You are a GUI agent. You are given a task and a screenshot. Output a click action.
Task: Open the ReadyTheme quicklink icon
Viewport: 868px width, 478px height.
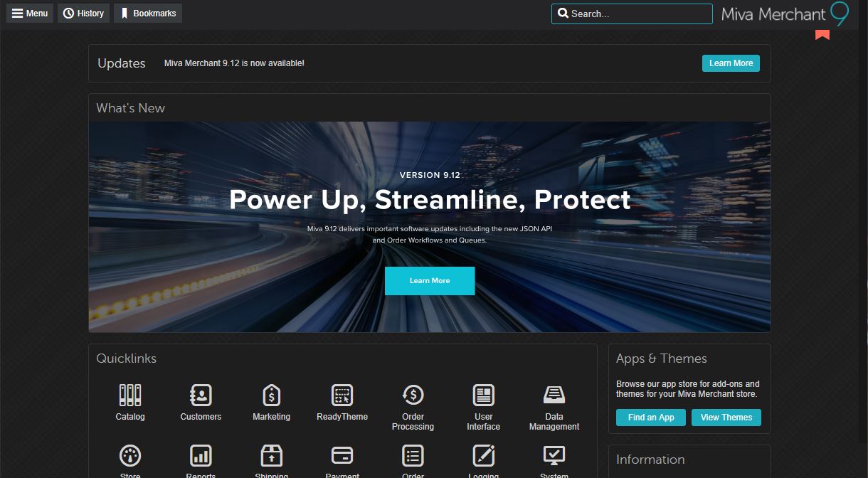click(x=342, y=395)
